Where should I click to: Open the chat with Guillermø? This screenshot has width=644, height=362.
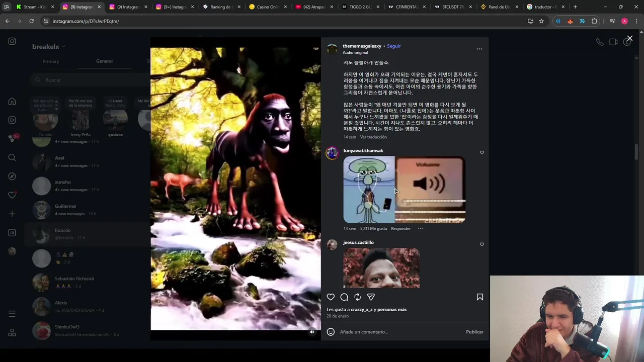(x=88, y=210)
